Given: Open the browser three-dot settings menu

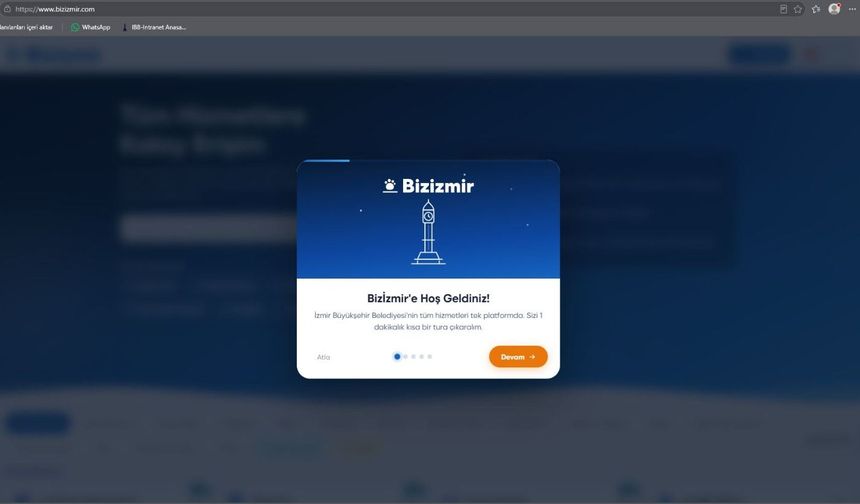Looking at the screenshot, I should pyautogui.click(x=852, y=9).
